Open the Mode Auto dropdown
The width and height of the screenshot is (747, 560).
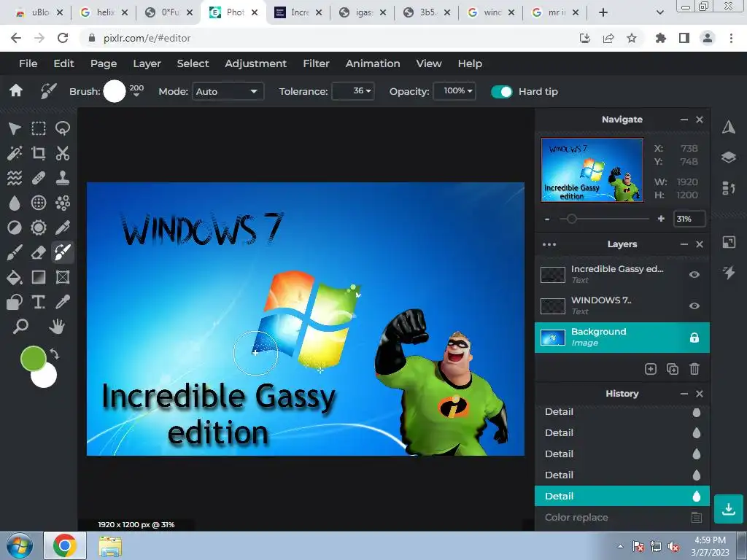click(x=228, y=91)
